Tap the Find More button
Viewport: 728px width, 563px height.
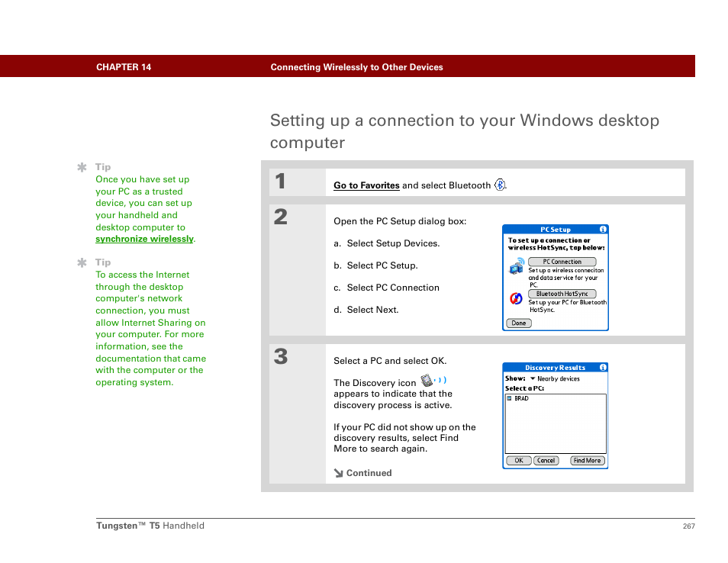coord(587,461)
